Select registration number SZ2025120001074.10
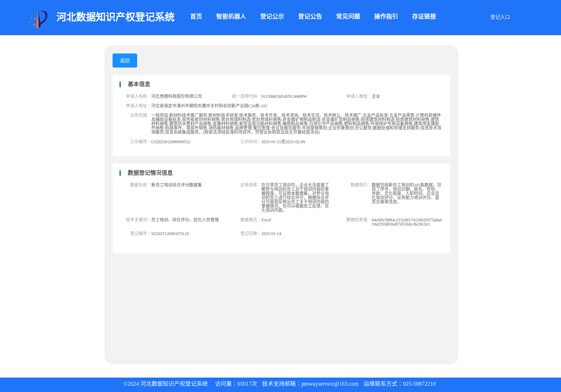 (170, 234)
